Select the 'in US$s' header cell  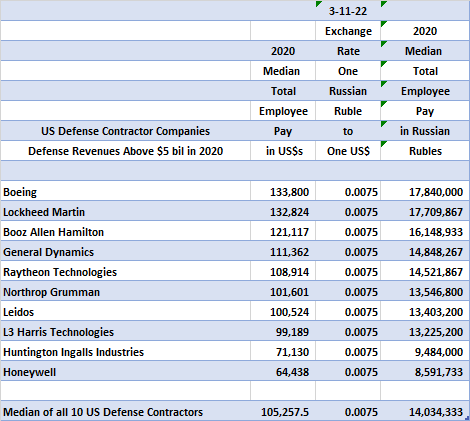click(283, 151)
